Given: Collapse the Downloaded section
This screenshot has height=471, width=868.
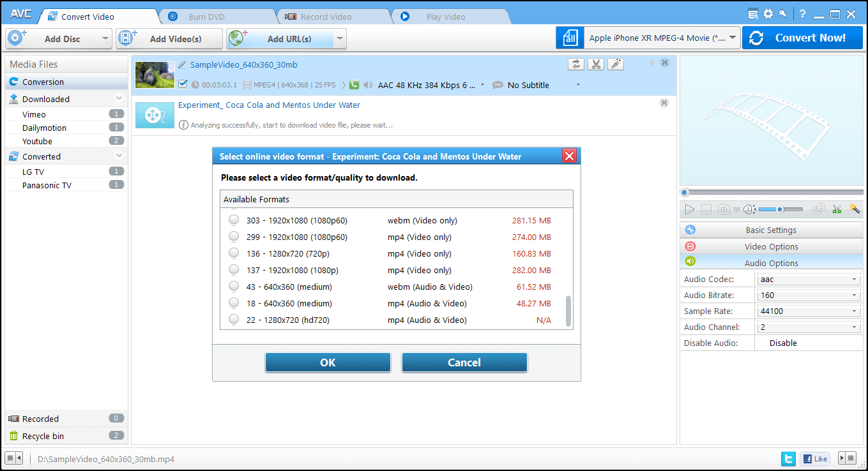Looking at the screenshot, I should 119,98.
